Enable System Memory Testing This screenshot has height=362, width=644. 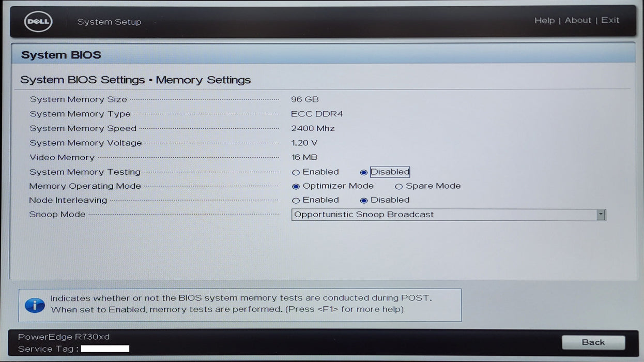pos(296,172)
